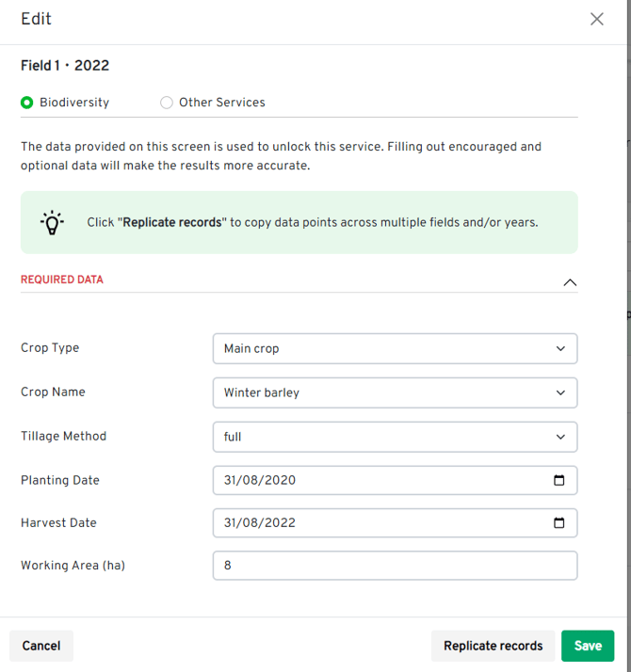
Task: Click the REQUIRED DATA section header
Action: click(62, 280)
